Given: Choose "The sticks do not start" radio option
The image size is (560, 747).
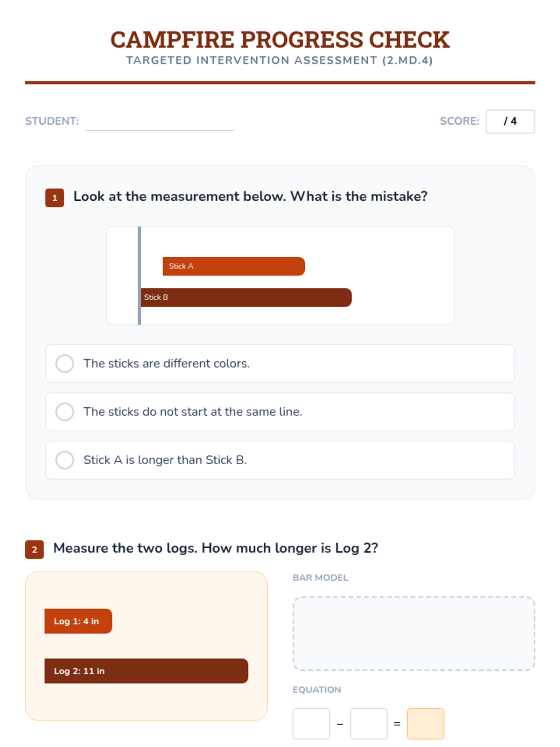Looking at the screenshot, I should click(x=65, y=412).
